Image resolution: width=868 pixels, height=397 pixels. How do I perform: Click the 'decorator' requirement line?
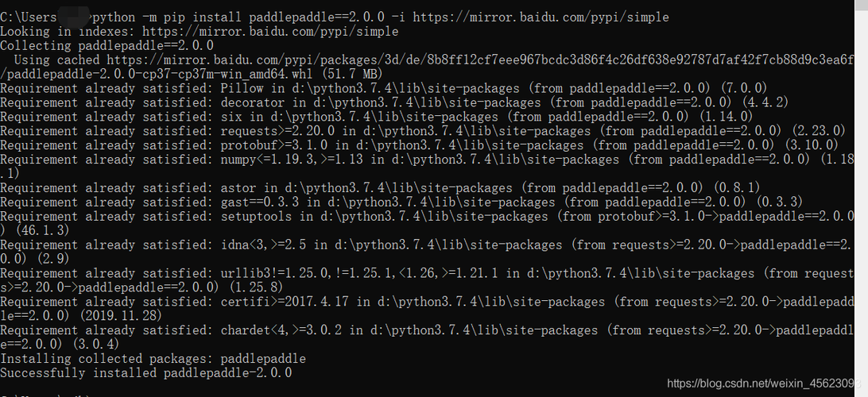394,103
